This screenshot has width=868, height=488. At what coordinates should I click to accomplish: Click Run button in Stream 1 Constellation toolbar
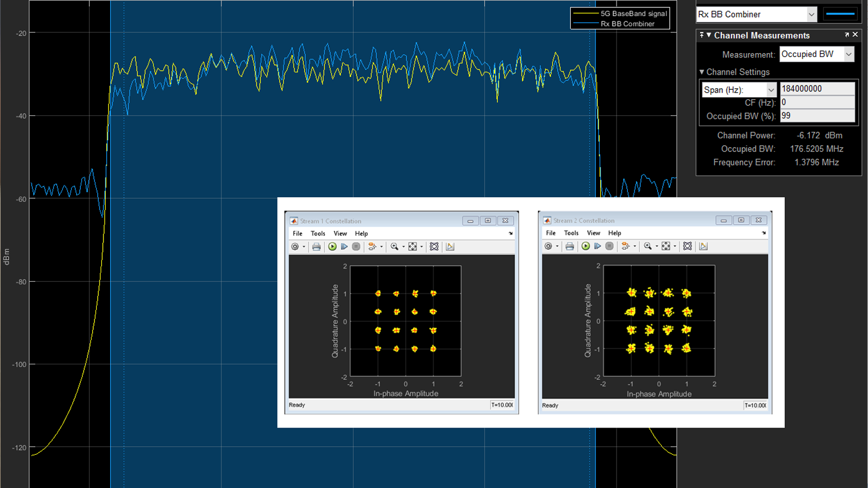(x=332, y=247)
